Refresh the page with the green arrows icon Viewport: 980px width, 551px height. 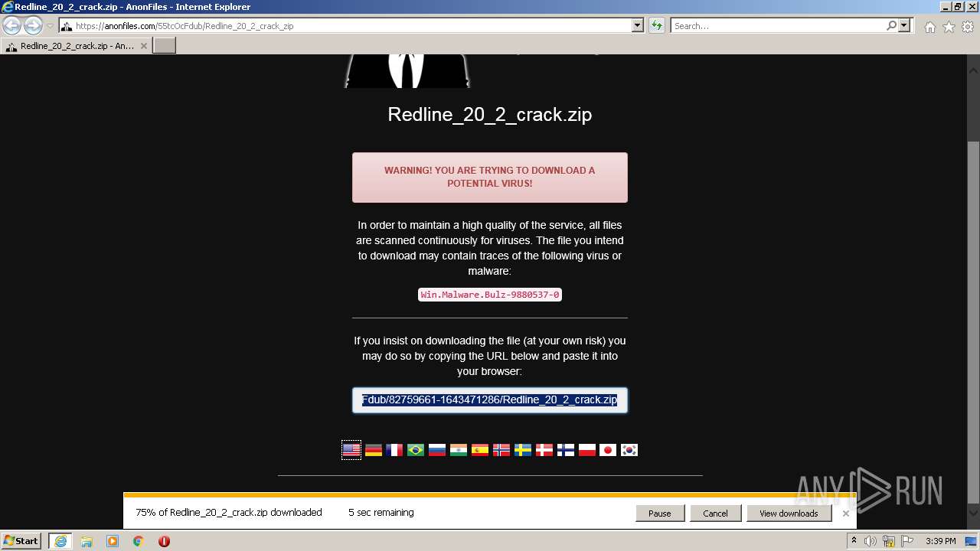click(x=657, y=26)
